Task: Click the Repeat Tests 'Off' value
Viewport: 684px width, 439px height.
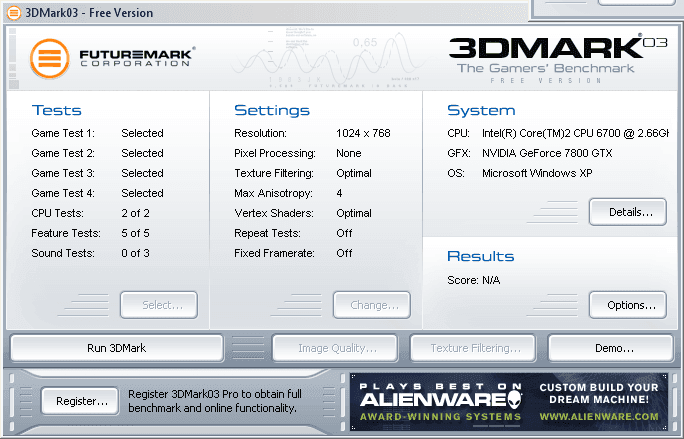Action: coord(344,233)
